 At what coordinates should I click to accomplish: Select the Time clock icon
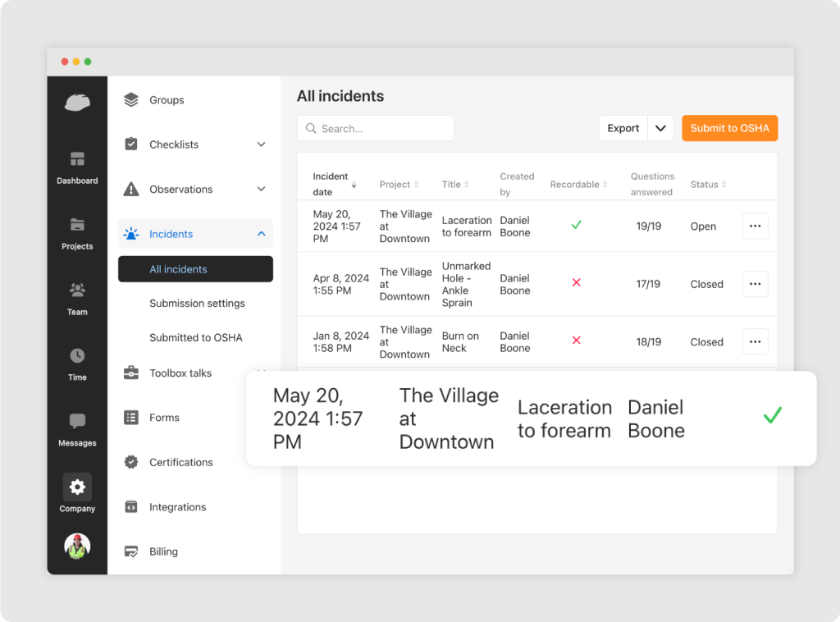tap(77, 356)
